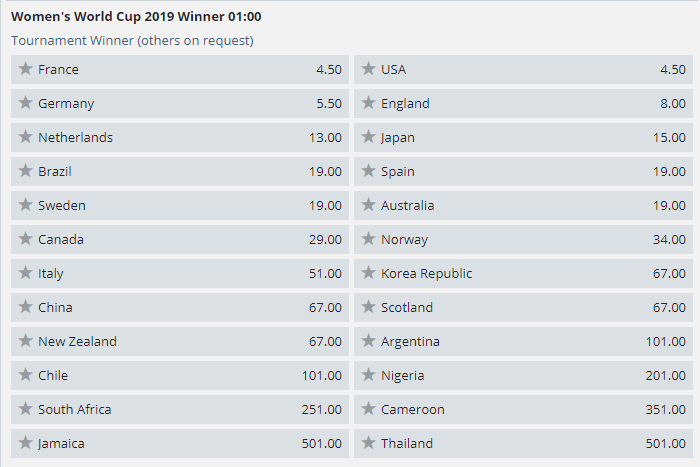Choose Nigeria at 201.00
700x467 pixels.
(665, 375)
